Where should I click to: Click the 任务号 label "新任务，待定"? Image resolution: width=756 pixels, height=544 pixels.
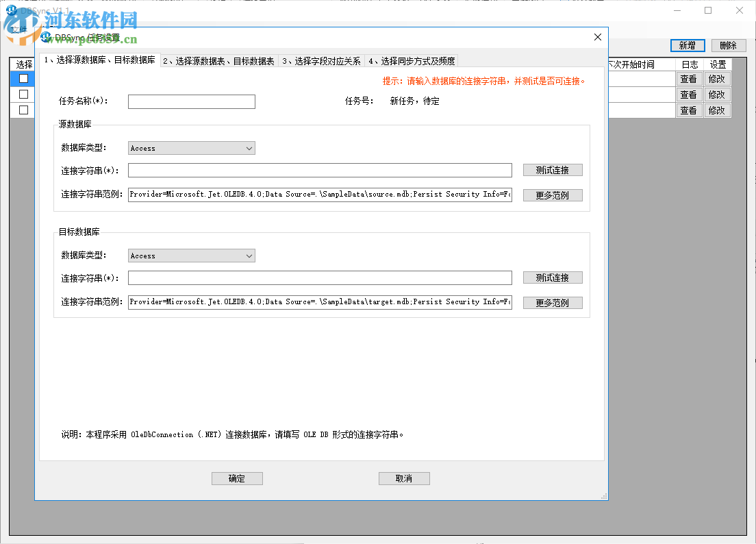tap(415, 101)
